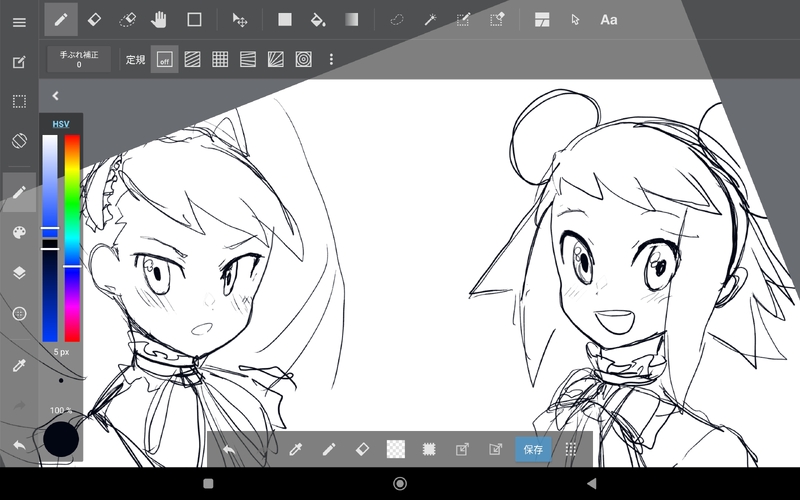Select the Move tool
800x500 pixels.
240,19
